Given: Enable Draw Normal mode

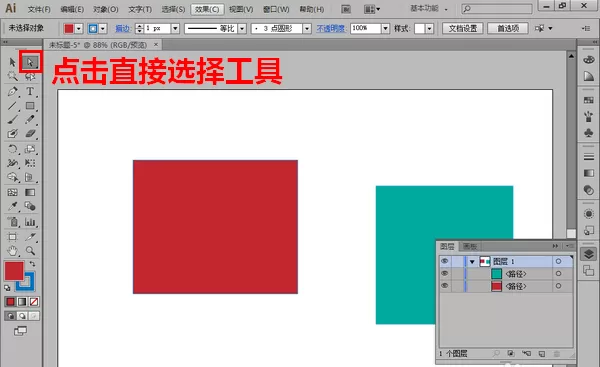Looking at the screenshot, I should coord(10,316).
